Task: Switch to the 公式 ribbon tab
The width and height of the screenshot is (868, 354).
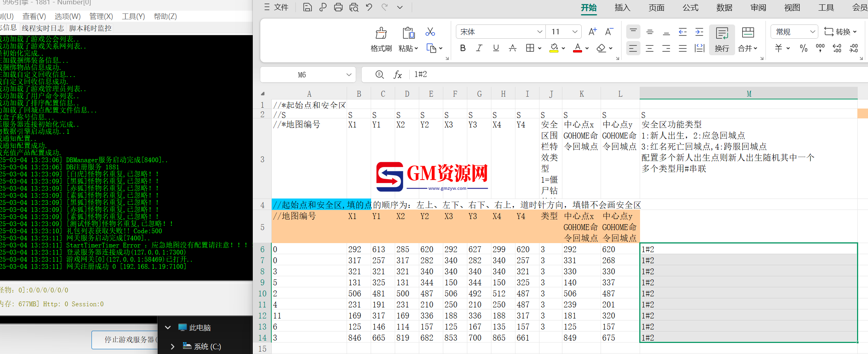Action: 691,7
